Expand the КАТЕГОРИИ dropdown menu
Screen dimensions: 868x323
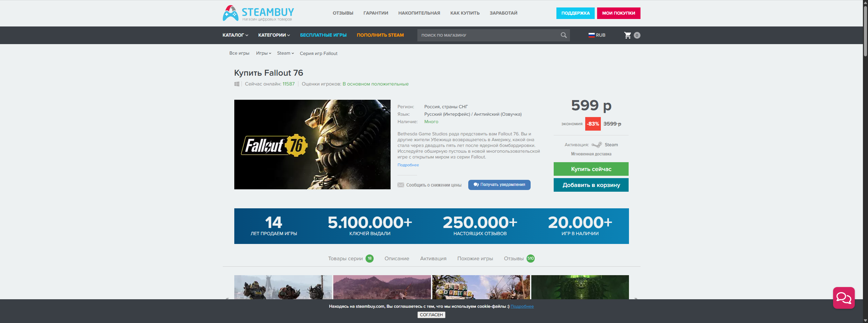pos(274,35)
